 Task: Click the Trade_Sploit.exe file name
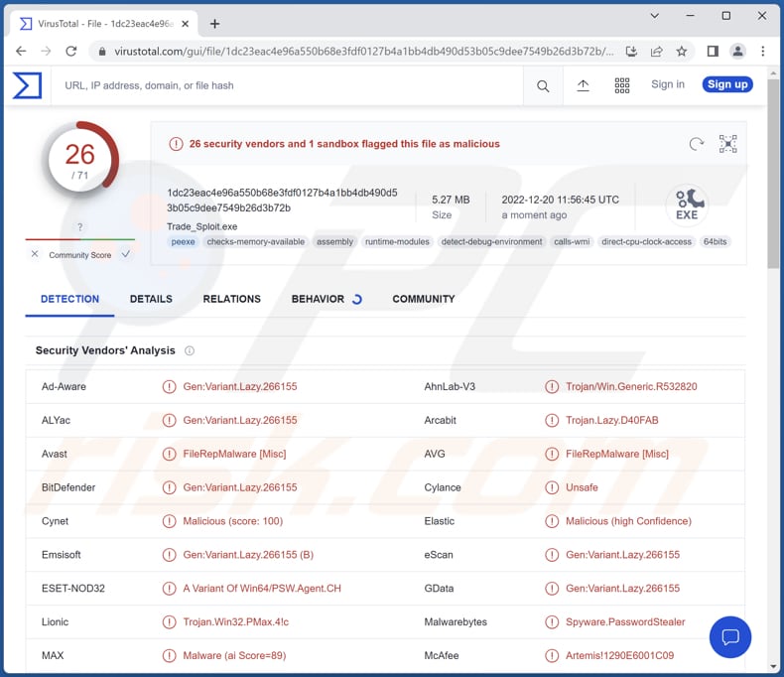202,226
